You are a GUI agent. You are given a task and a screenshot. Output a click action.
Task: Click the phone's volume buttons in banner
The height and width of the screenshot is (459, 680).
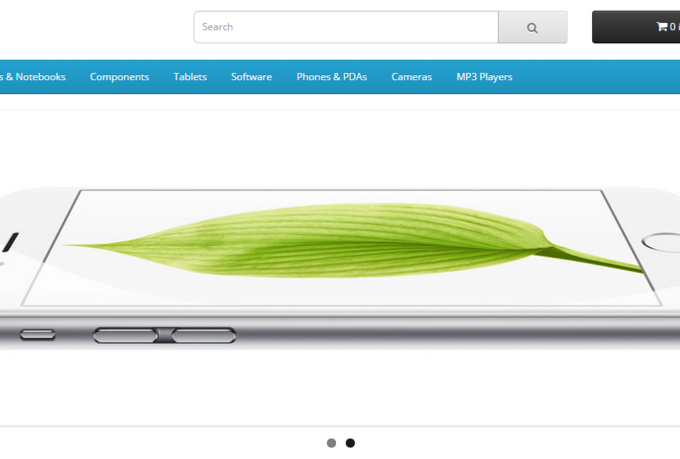click(x=165, y=335)
